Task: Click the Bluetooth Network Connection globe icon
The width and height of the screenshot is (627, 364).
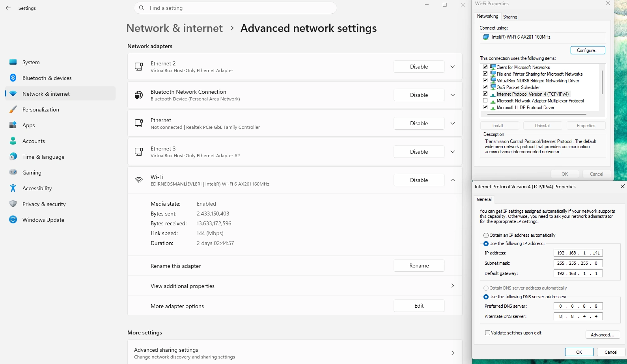Action: tap(139, 95)
